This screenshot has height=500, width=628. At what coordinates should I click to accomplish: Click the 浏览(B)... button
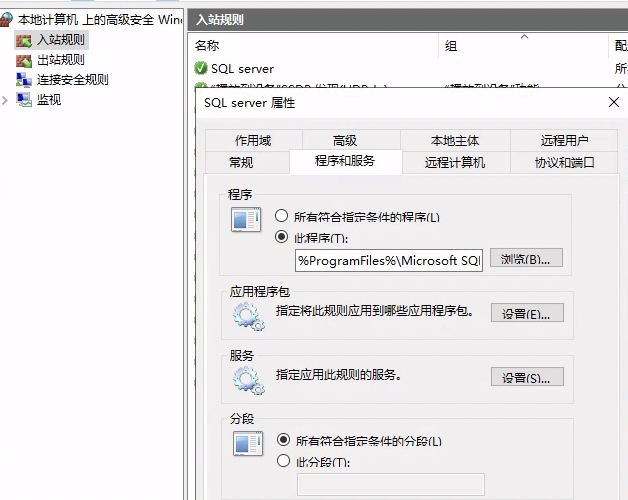click(526, 258)
